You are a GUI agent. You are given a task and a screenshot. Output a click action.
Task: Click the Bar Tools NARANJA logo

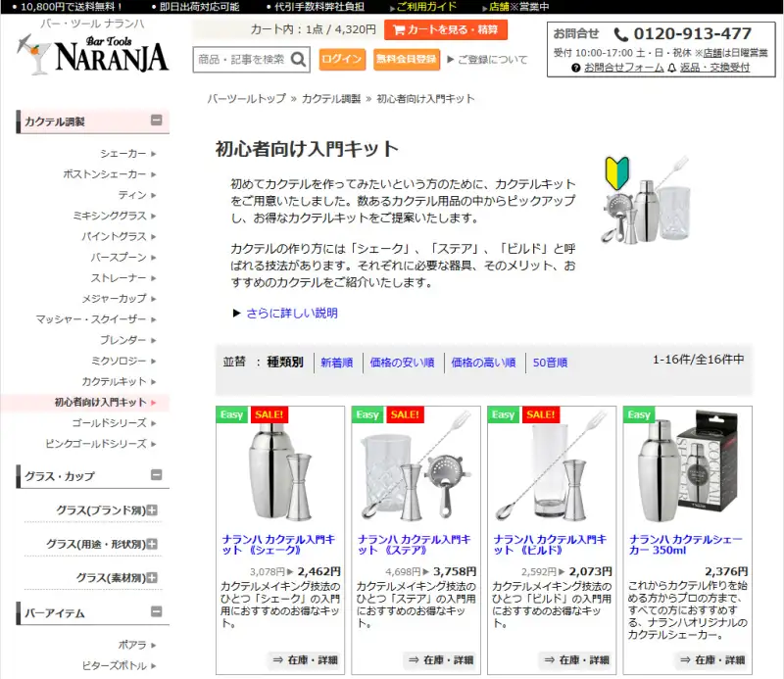coord(92,54)
